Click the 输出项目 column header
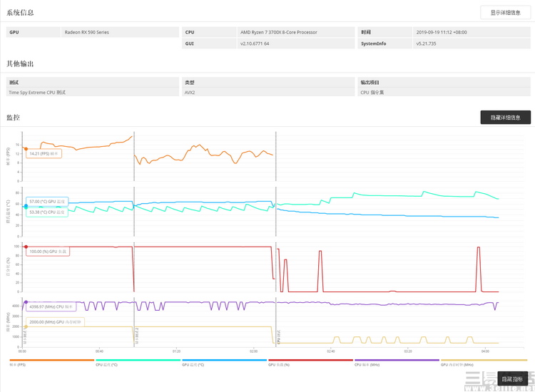The width and height of the screenshot is (535, 392). 444,82
